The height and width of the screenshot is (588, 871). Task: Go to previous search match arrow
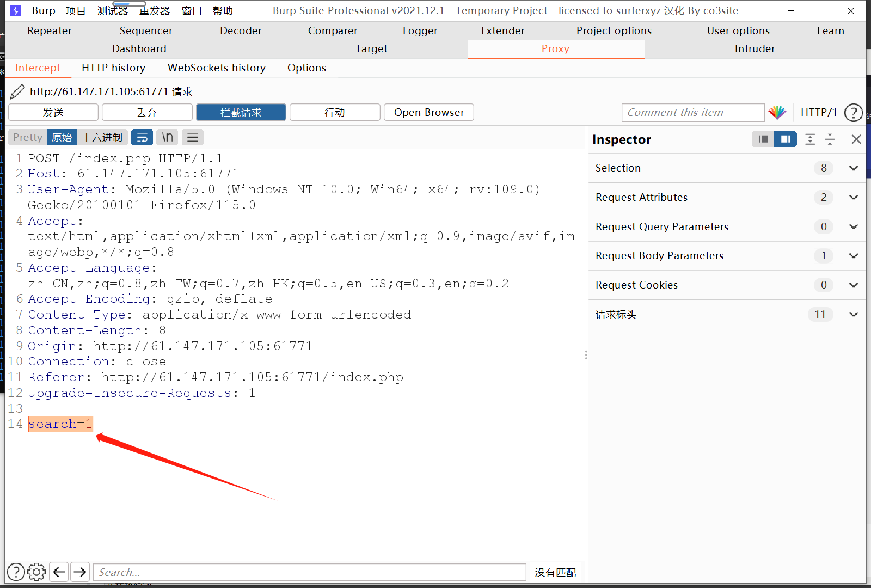point(59,572)
